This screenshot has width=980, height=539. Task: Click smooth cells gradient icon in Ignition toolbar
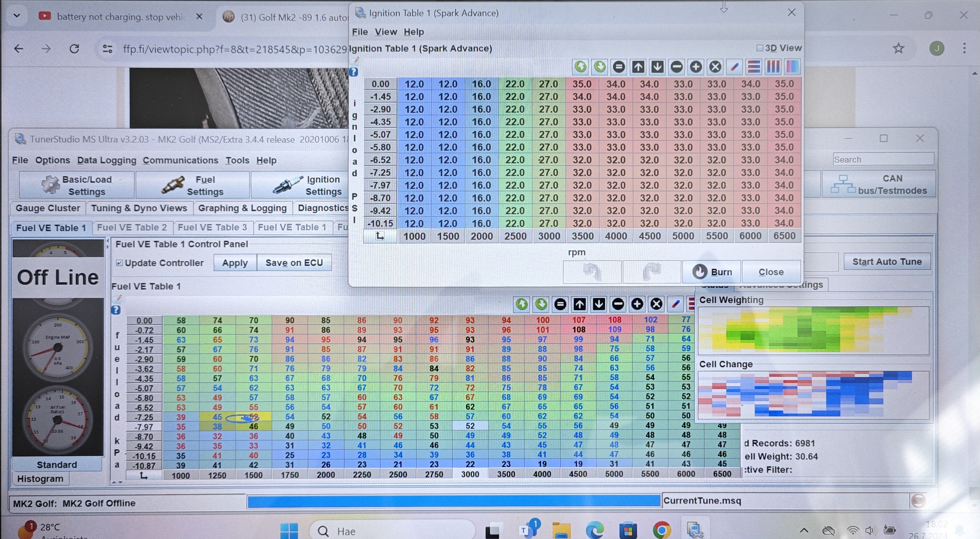coord(793,67)
